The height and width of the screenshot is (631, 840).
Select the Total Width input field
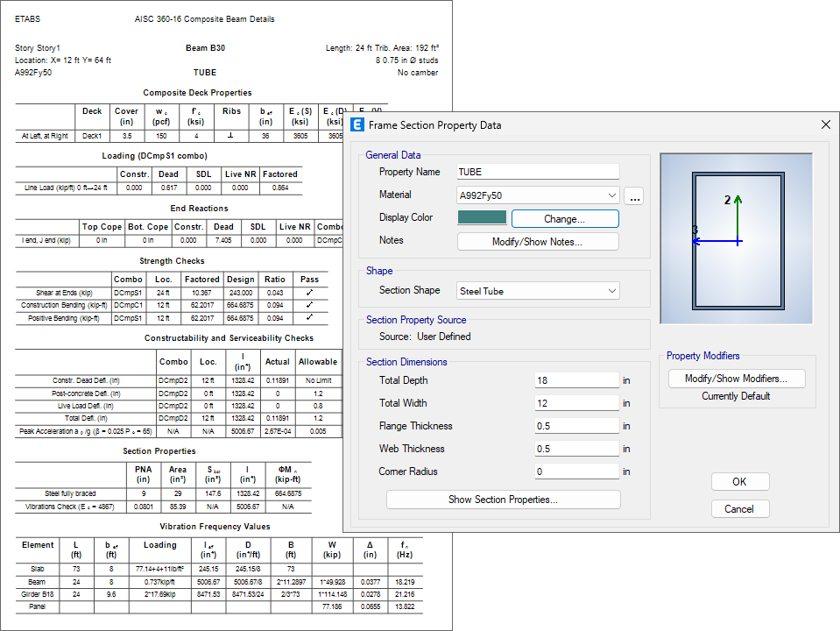576,404
